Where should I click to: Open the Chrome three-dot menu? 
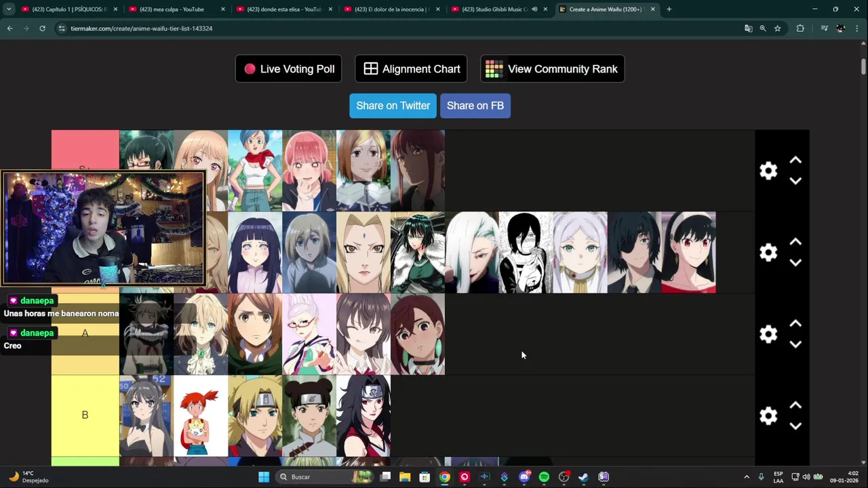pyautogui.click(x=857, y=28)
